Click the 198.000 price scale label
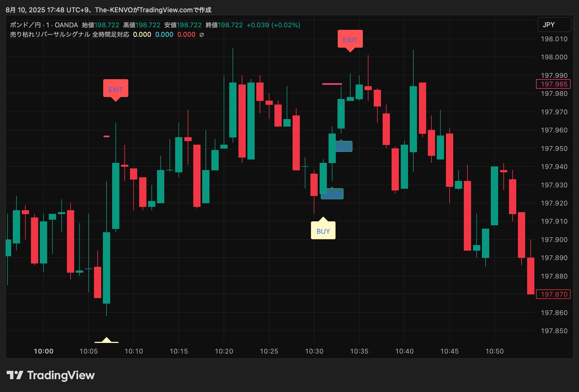 [x=554, y=57]
